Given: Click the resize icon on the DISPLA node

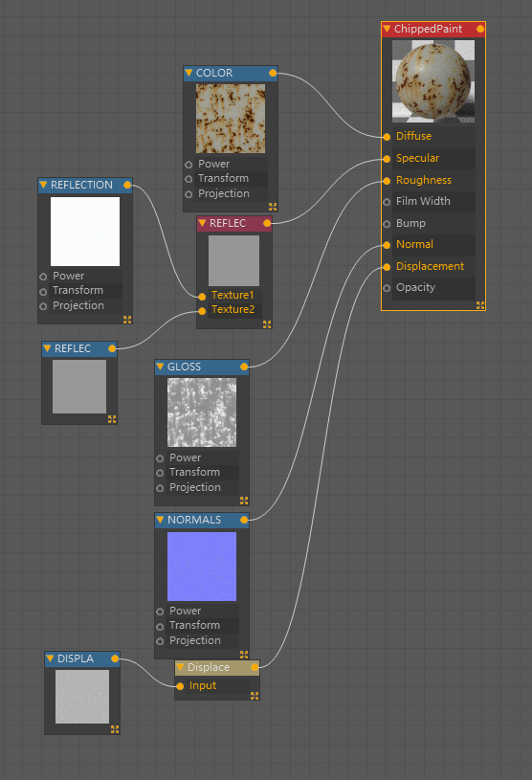Looking at the screenshot, I should [115, 729].
